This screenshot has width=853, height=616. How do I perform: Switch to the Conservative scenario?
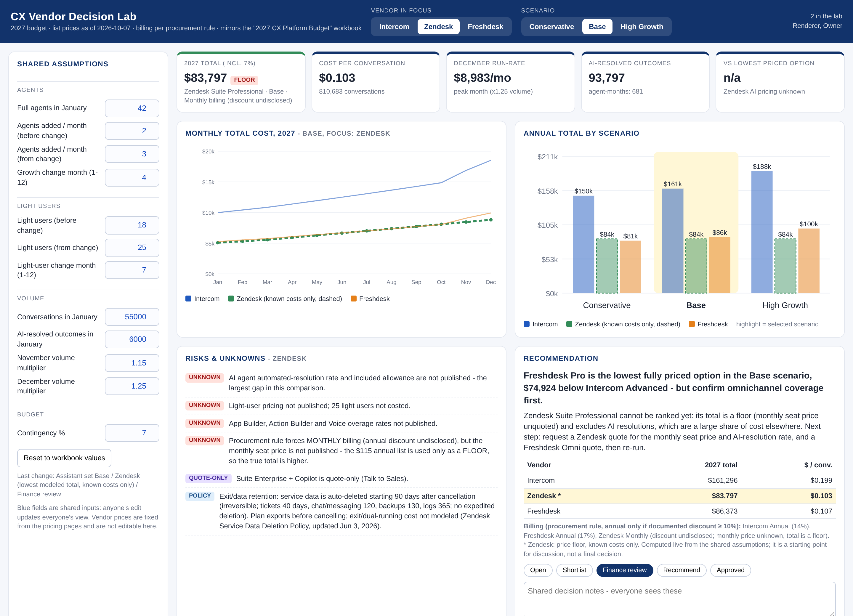click(551, 27)
